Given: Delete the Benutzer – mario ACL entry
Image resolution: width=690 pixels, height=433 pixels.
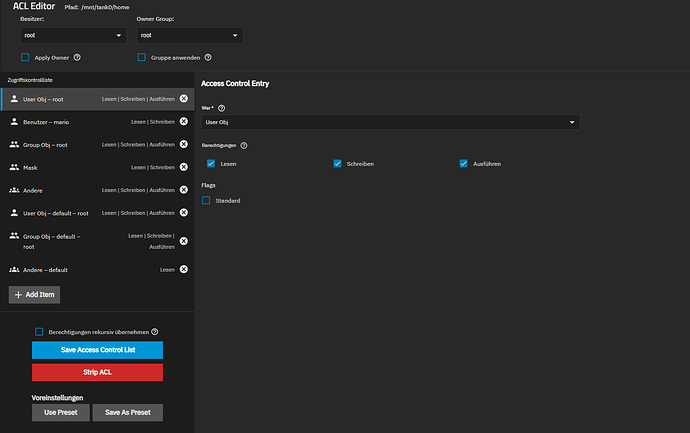Looking at the screenshot, I should tap(183, 121).
